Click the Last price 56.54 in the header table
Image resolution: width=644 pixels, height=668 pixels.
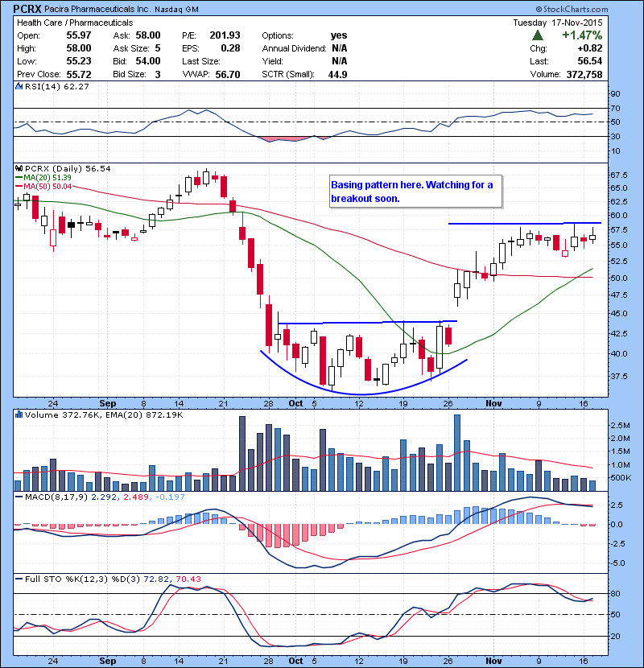590,61
